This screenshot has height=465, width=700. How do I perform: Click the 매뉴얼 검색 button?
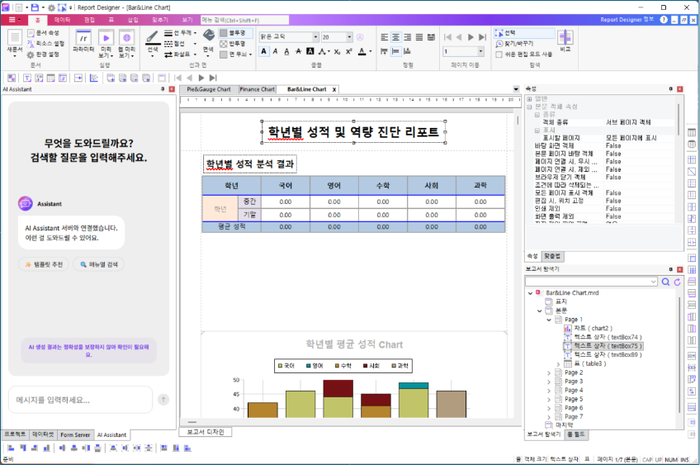(x=99, y=265)
